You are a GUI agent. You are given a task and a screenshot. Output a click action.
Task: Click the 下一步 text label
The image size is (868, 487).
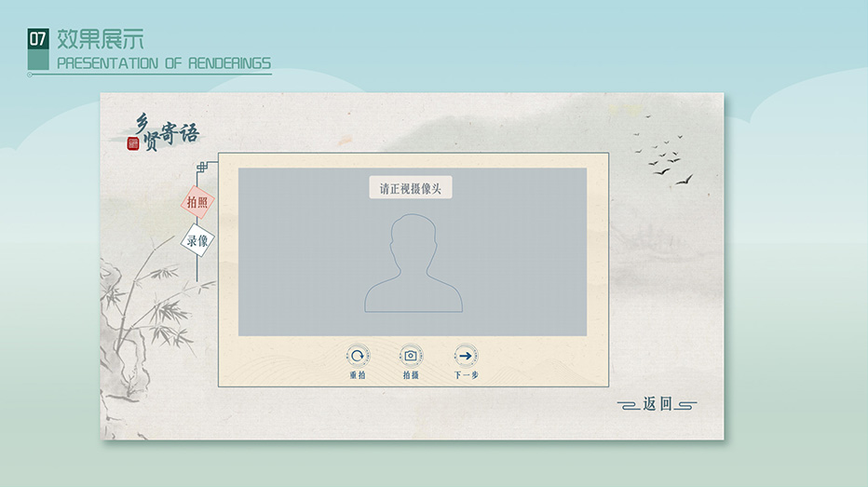[466, 375]
